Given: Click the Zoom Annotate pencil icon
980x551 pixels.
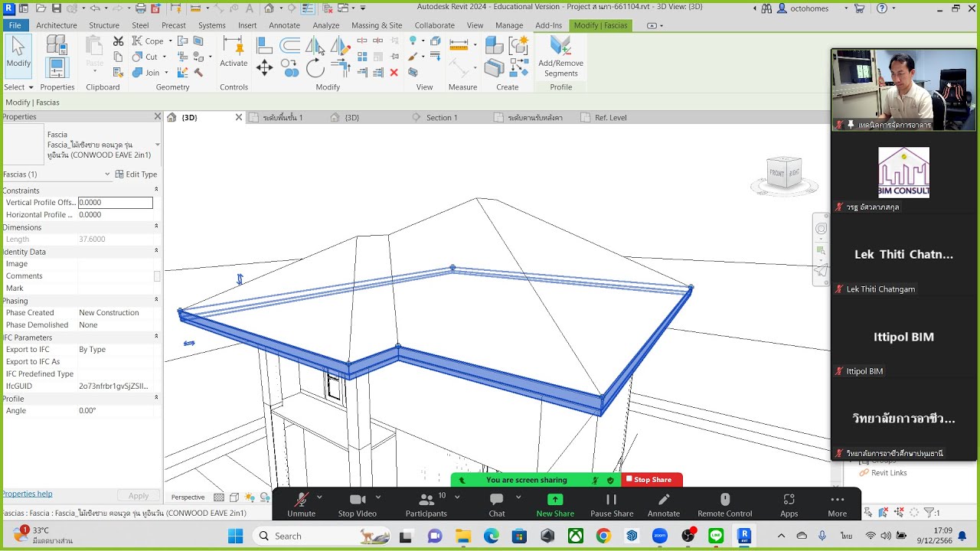Looking at the screenshot, I should (x=664, y=504).
